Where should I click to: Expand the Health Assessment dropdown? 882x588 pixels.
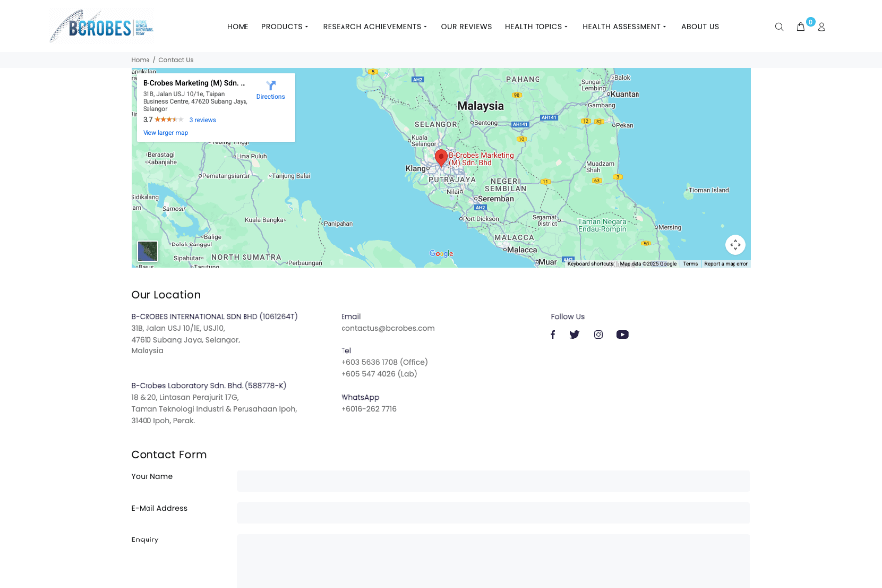pos(624,27)
